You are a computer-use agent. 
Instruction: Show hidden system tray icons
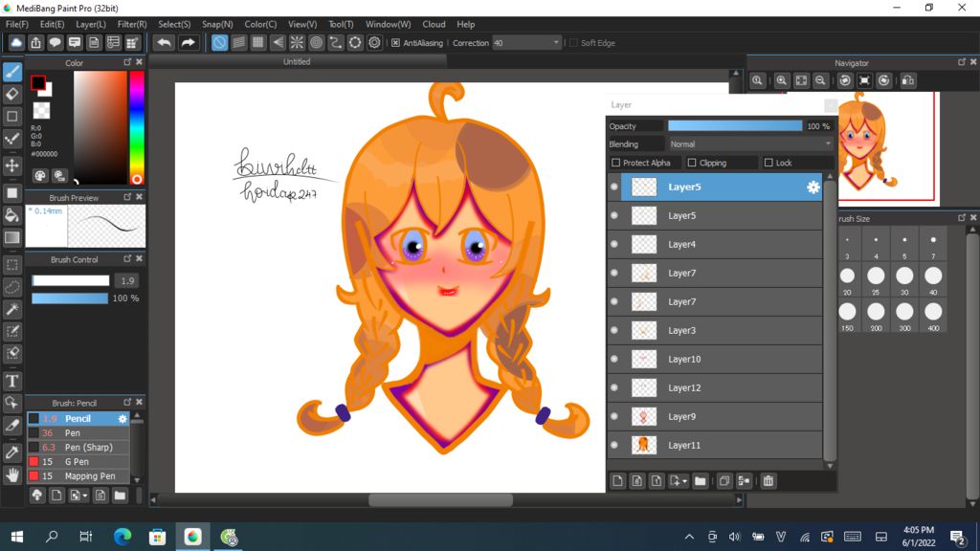tap(689, 537)
